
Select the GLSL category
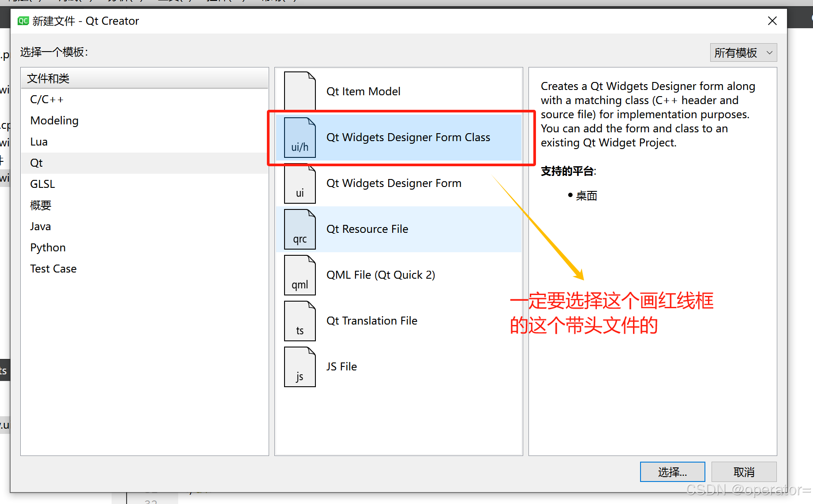[145, 184]
